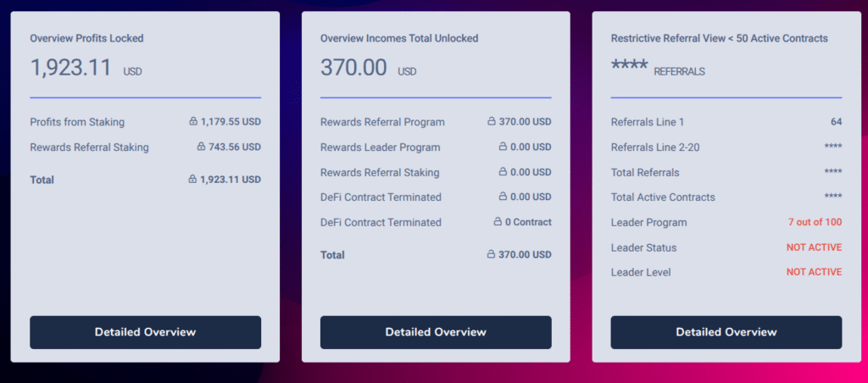Click the 370.00 USD headline amount

(x=368, y=68)
